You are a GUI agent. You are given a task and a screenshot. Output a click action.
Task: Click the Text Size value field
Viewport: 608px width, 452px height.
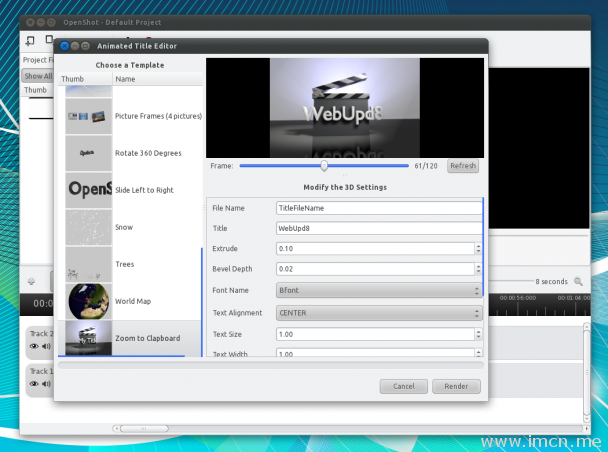[375, 334]
